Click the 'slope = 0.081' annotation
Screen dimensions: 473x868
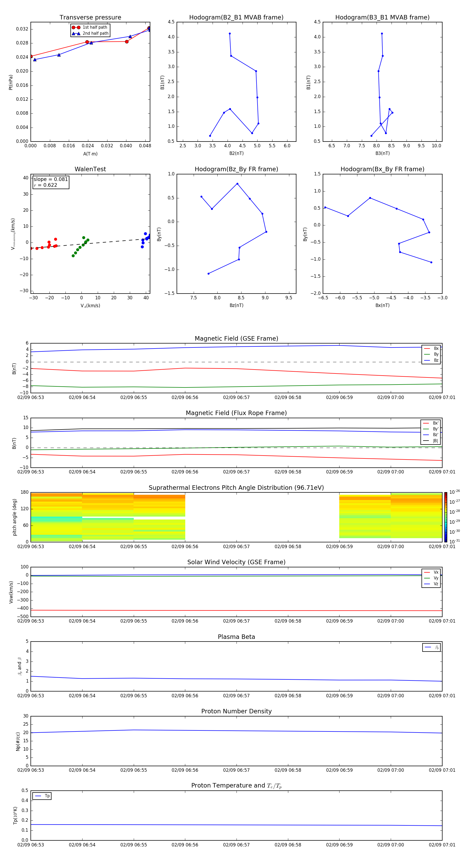[51, 179]
